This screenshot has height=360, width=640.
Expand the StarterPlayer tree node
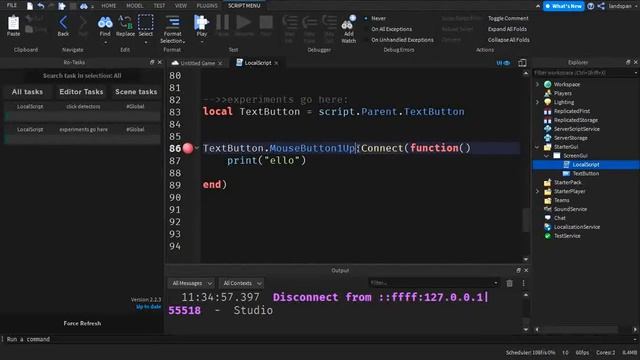coord(538,191)
